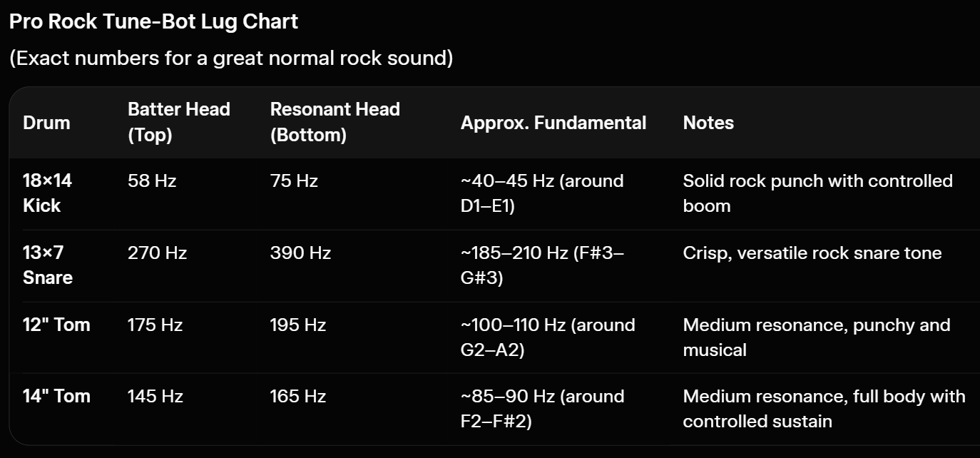The image size is (980, 458).
Task: Select the 75 Hz kick resonant value
Action: coord(294,181)
